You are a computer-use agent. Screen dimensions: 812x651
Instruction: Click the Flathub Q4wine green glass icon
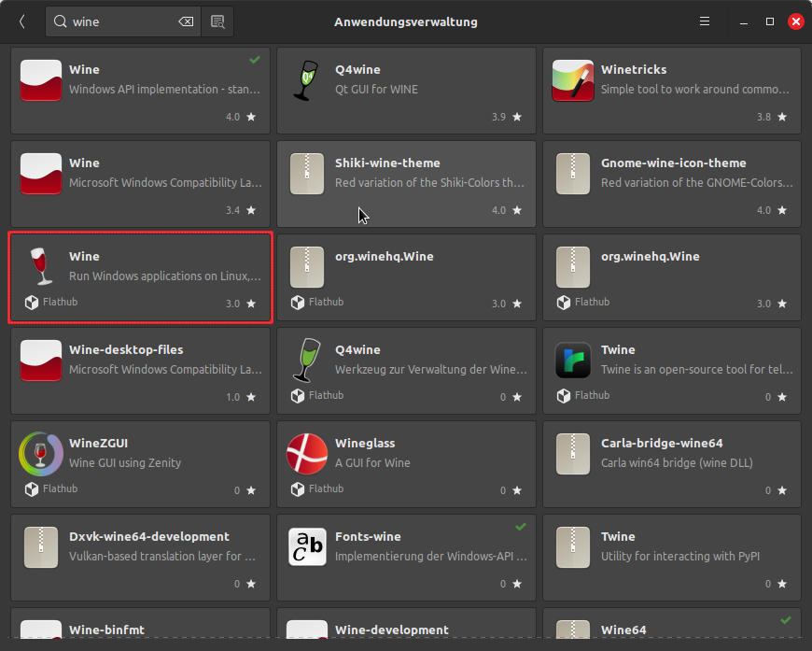(x=306, y=360)
